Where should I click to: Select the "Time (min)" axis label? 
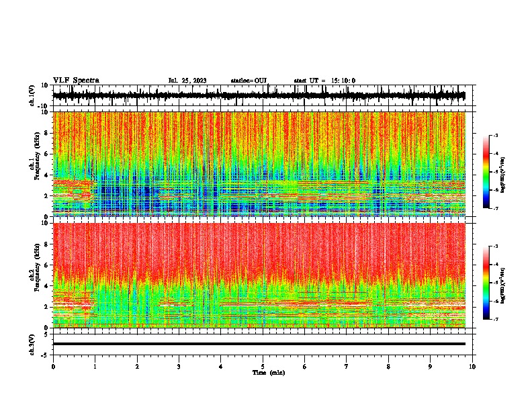[x=269, y=373]
